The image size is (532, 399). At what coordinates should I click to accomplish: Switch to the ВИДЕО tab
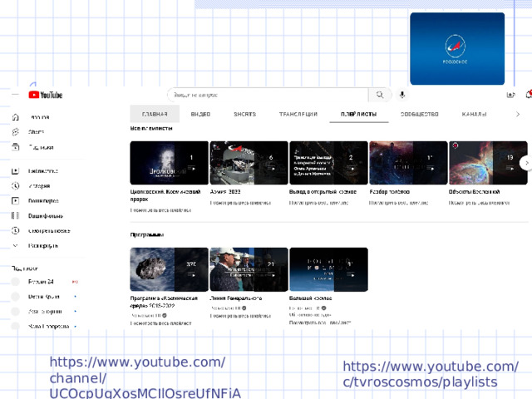pyautogui.click(x=200, y=115)
